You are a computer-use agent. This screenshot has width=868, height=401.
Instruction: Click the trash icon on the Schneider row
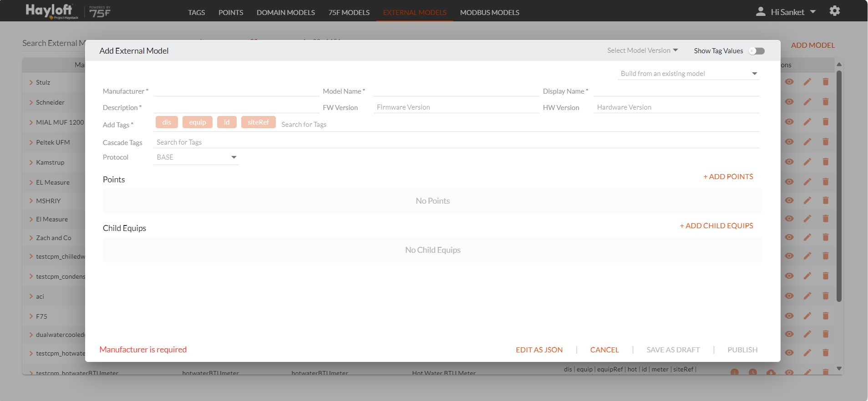click(825, 102)
